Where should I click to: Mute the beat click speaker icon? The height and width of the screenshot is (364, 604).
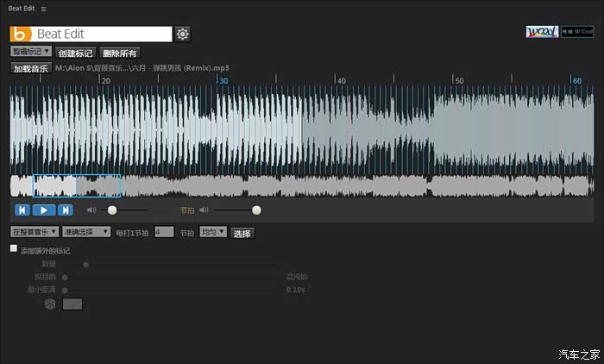pos(204,210)
